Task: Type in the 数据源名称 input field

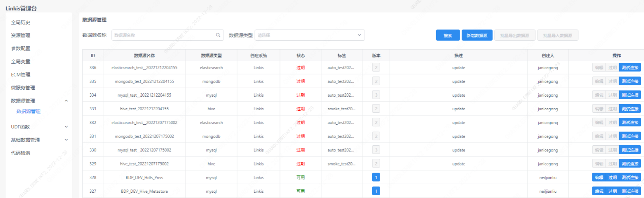Action: click(163, 35)
